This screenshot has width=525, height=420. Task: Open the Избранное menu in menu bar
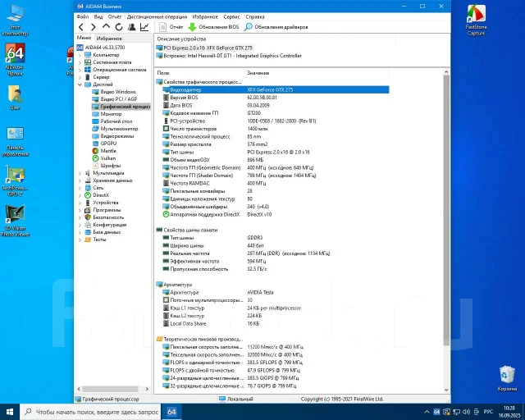pyautogui.click(x=205, y=16)
